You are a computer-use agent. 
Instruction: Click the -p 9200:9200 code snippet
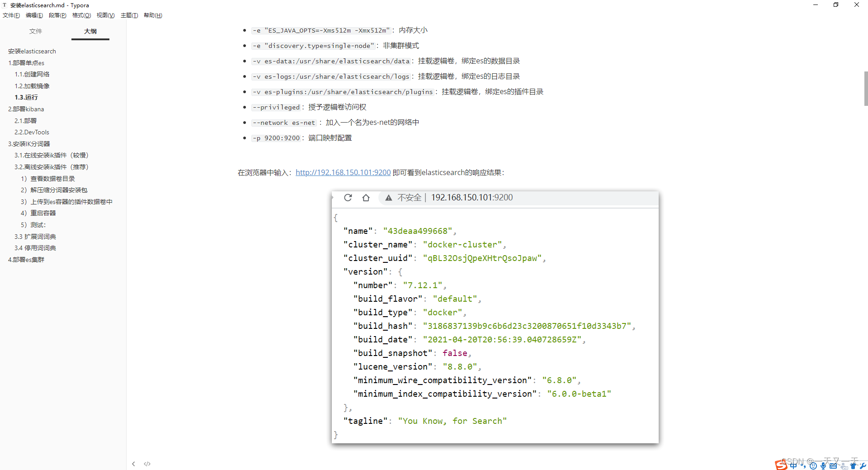pyautogui.click(x=276, y=138)
